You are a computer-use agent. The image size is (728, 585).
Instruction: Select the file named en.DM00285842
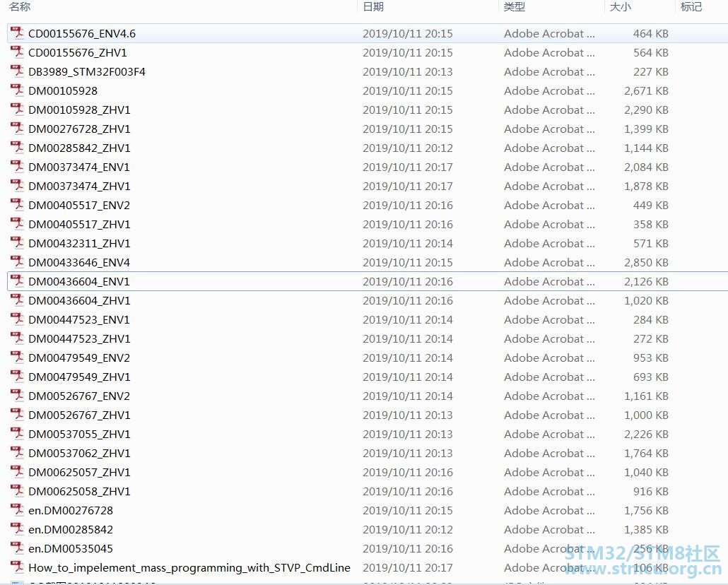coord(71,529)
